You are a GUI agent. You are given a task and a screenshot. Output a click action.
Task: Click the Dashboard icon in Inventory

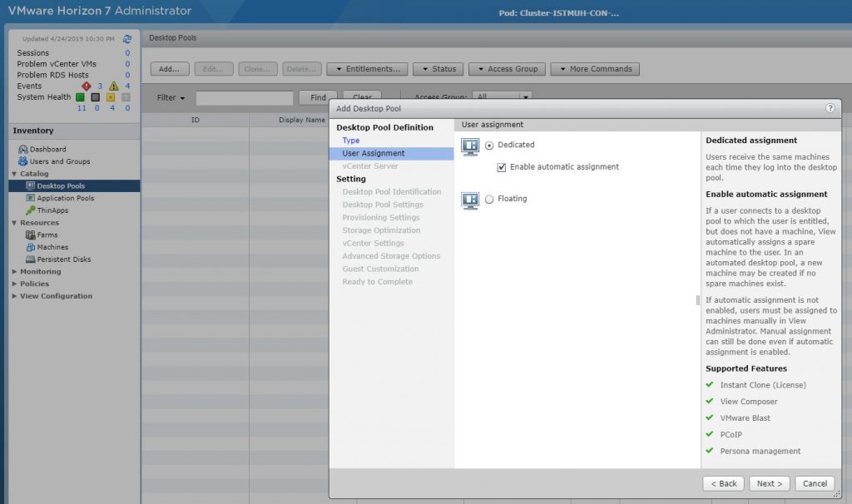(x=22, y=149)
